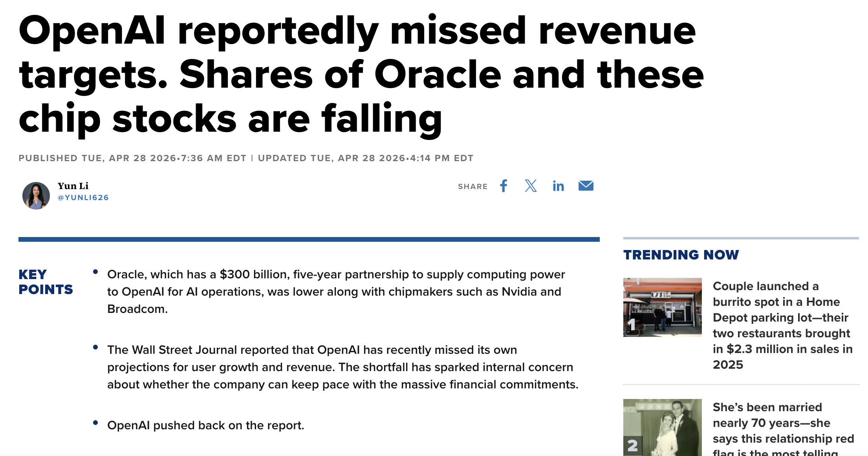Click the Trending Now section heading
Image resolution: width=868 pixels, height=456 pixels.
[681, 255]
